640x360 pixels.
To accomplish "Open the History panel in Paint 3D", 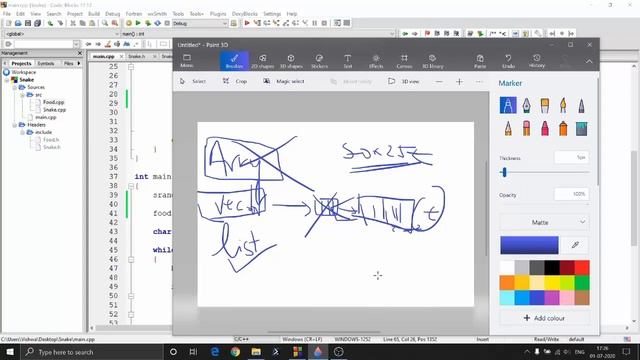I will click(537, 61).
